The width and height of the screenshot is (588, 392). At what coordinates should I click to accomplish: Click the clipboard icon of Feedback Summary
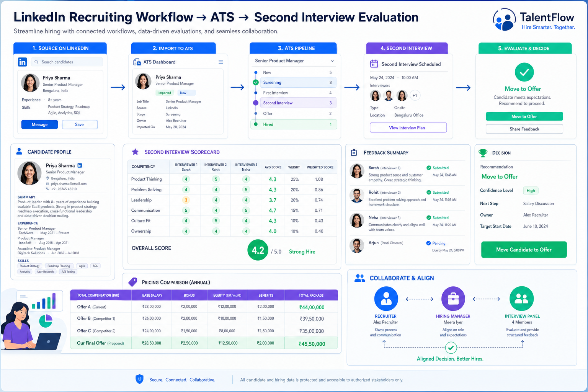coord(354,152)
